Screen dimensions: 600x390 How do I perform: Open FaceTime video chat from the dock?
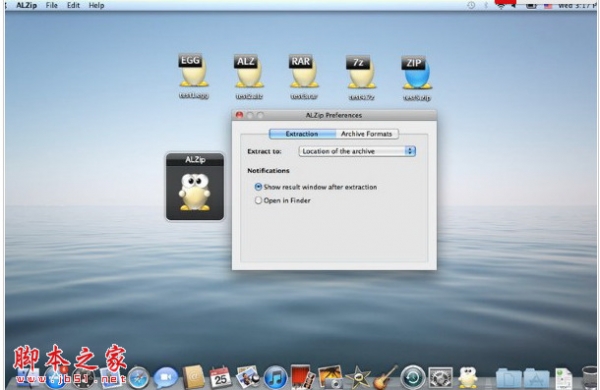click(166, 377)
